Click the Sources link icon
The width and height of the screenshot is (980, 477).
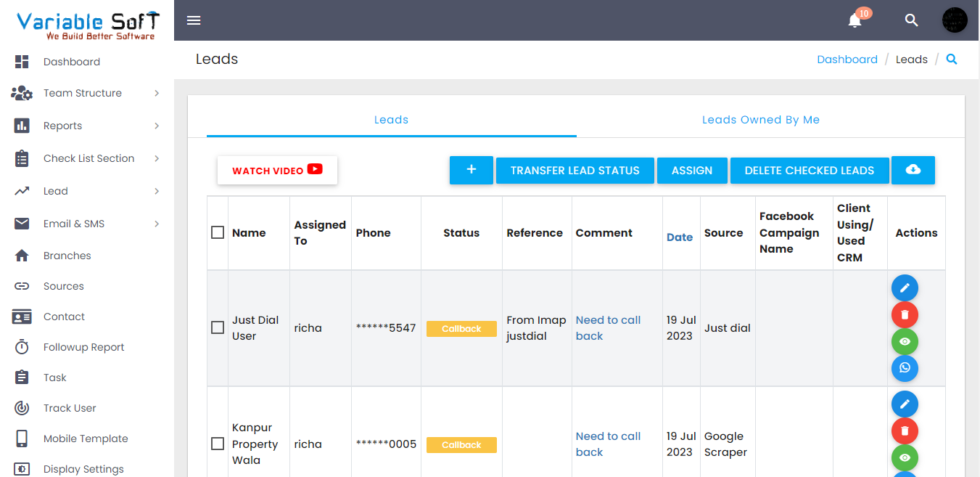[22, 286]
